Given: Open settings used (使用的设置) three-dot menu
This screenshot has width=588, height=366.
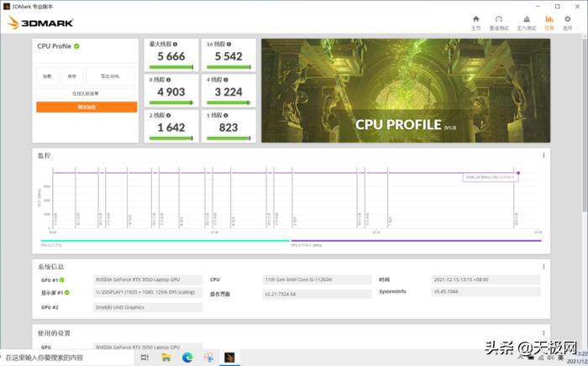Looking at the screenshot, I should point(543,334).
